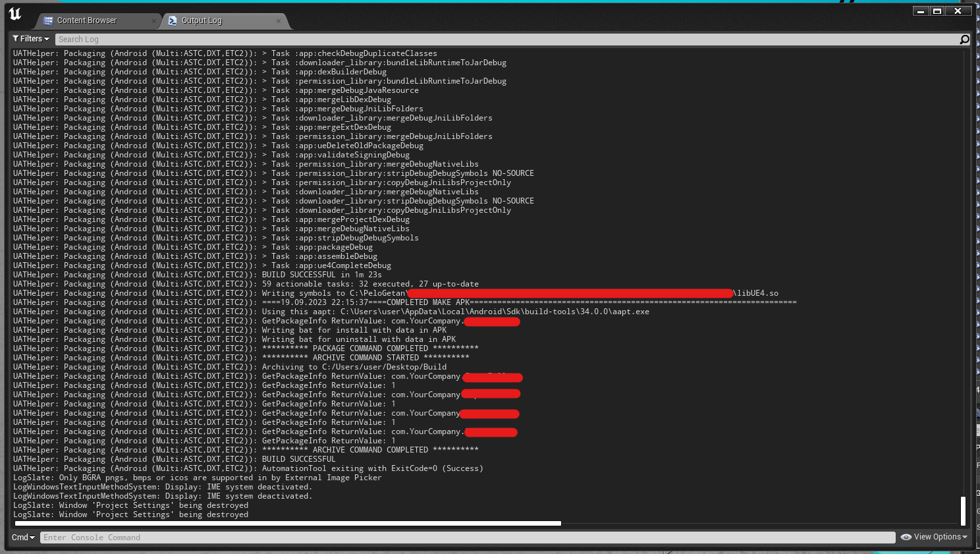Expand the Cmd console type dropdown
Screen dimensions: 980x554
(23, 538)
